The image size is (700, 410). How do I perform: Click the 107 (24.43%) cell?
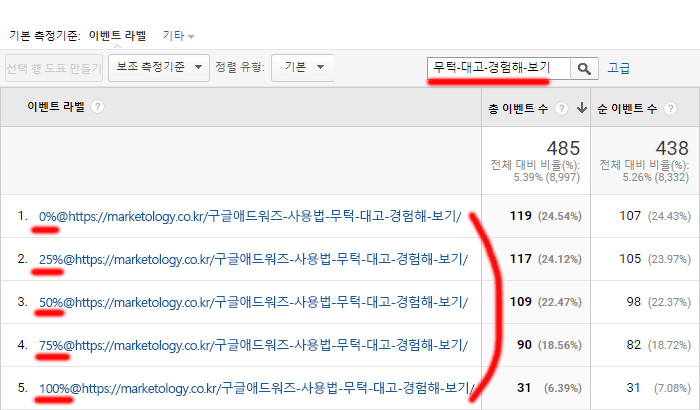645,216
